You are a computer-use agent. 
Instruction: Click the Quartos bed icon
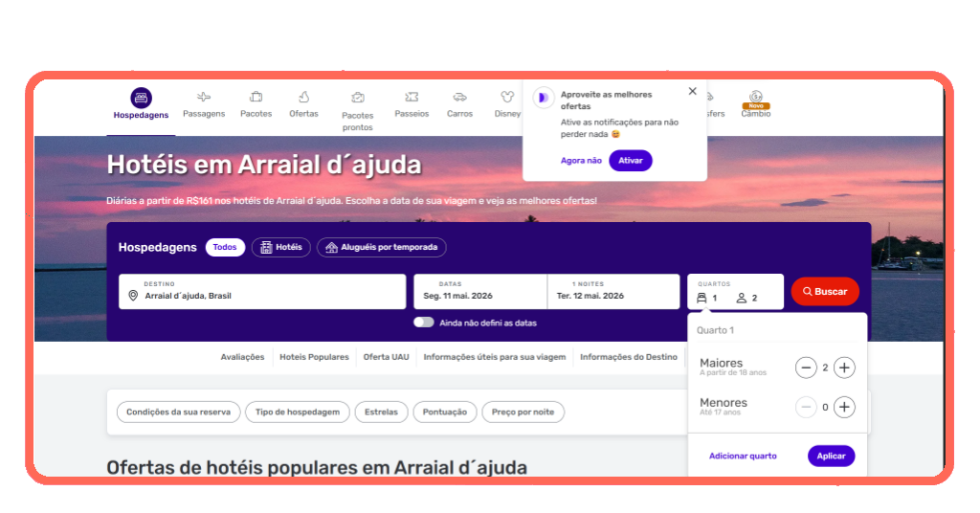click(x=702, y=298)
